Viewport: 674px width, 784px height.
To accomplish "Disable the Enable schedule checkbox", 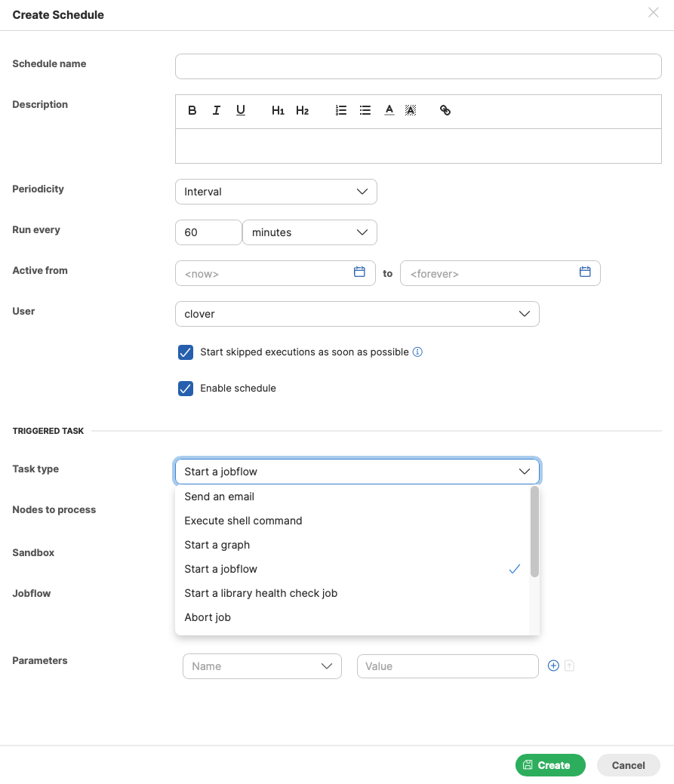I will pyautogui.click(x=185, y=388).
